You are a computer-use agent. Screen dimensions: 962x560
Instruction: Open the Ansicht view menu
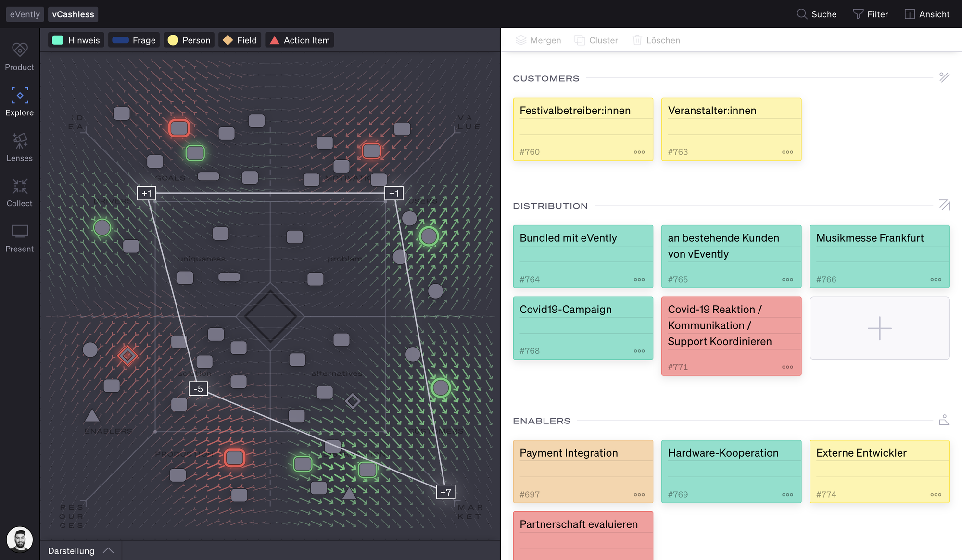point(927,14)
